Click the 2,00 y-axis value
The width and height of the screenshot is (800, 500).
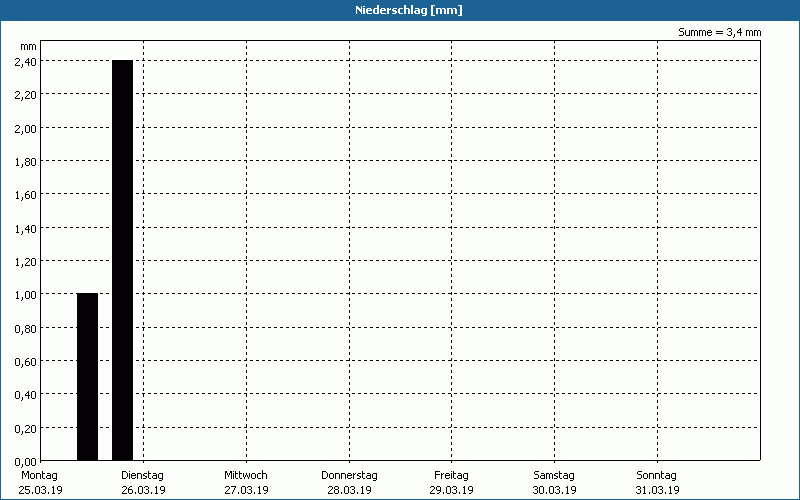pyautogui.click(x=26, y=128)
